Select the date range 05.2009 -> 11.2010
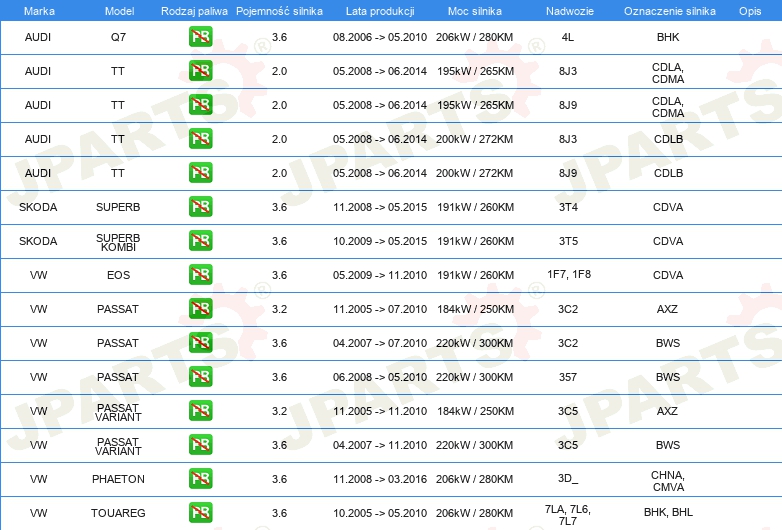 380,275
